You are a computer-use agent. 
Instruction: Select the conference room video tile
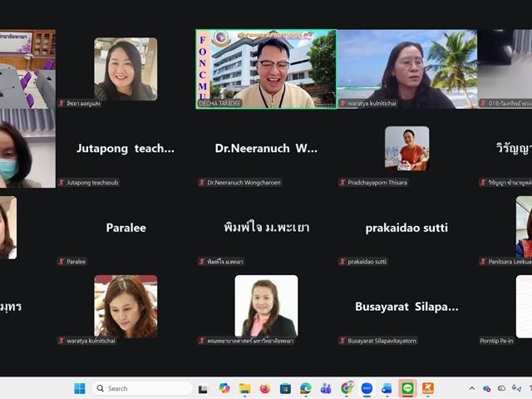point(27,69)
